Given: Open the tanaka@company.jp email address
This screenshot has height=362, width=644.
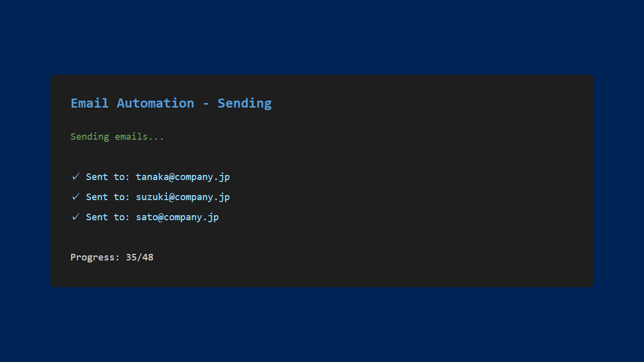Looking at the screenshot, I should (183, 177).
